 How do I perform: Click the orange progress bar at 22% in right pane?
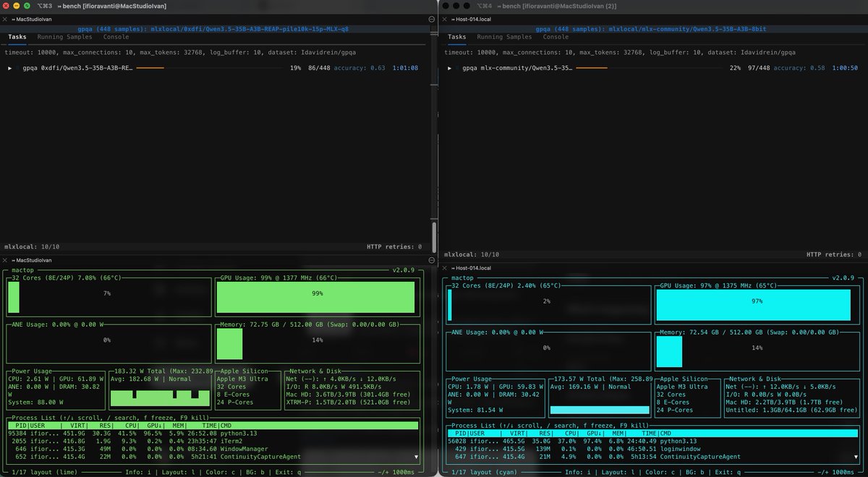click(x=592, y=68)
